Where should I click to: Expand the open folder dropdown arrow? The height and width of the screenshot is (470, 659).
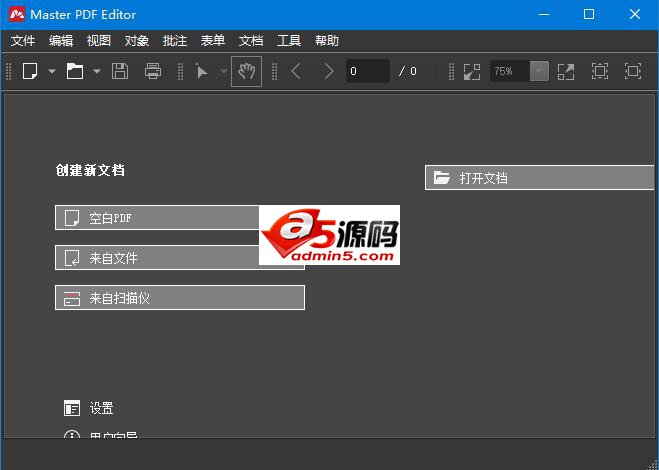97,71
